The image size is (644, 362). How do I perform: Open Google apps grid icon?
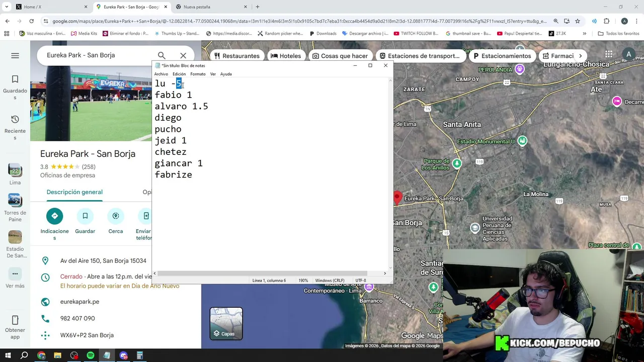point(609,54)
